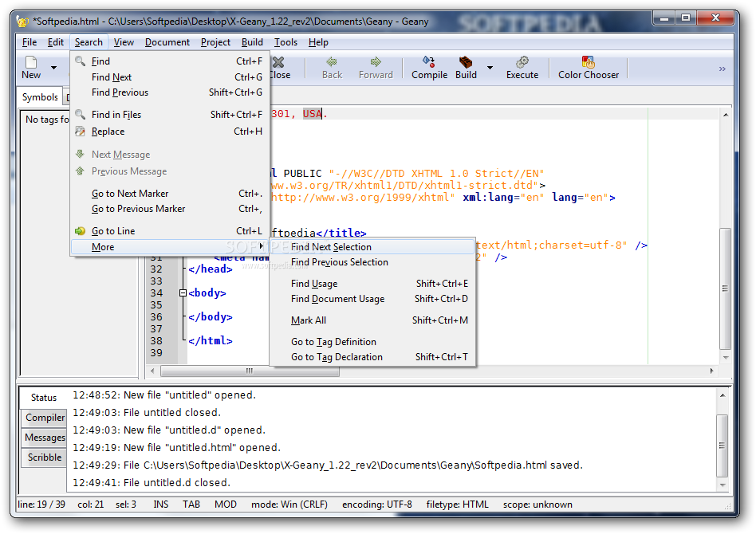Image resolution: width=756 pixels, height=534 pixels.
Task: Click the Build brick icon
Action: pyautogui.click(x=466, y=61)
